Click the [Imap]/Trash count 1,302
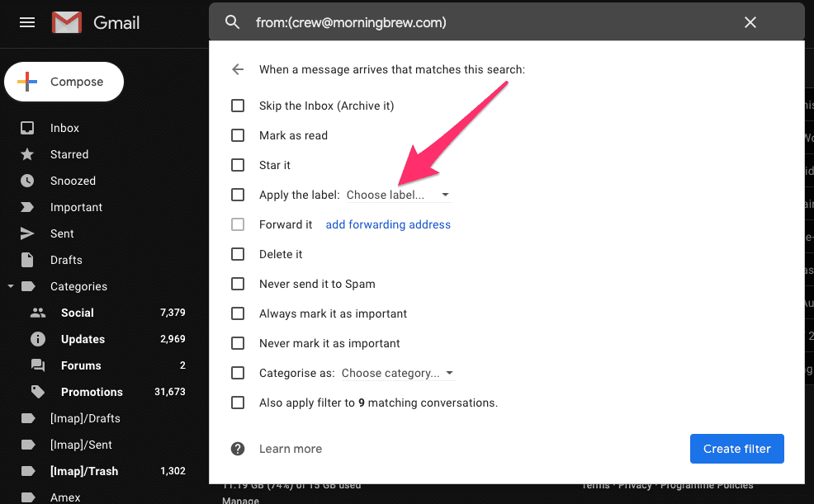The height and width of the screenshot is (504, 814). (x=173, y=471)
